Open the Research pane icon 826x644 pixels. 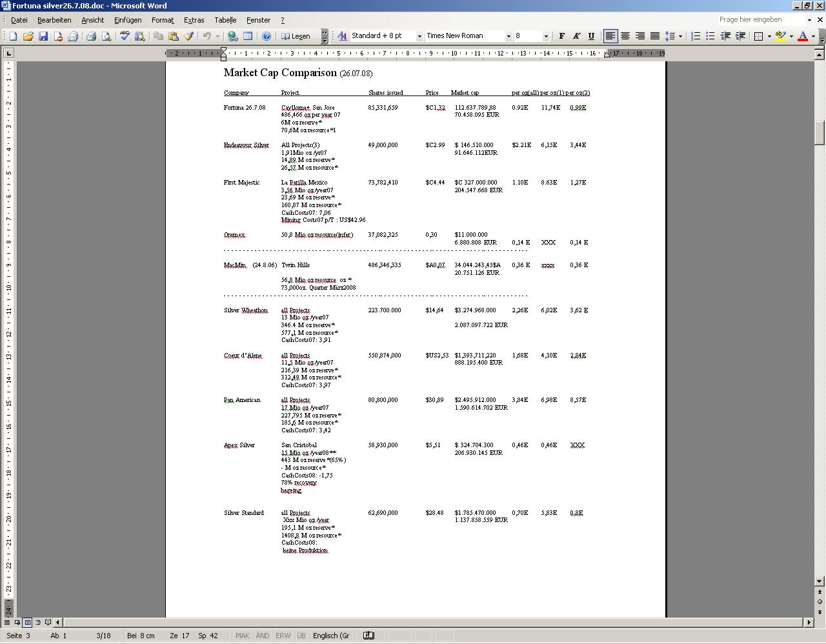point(139,36)
